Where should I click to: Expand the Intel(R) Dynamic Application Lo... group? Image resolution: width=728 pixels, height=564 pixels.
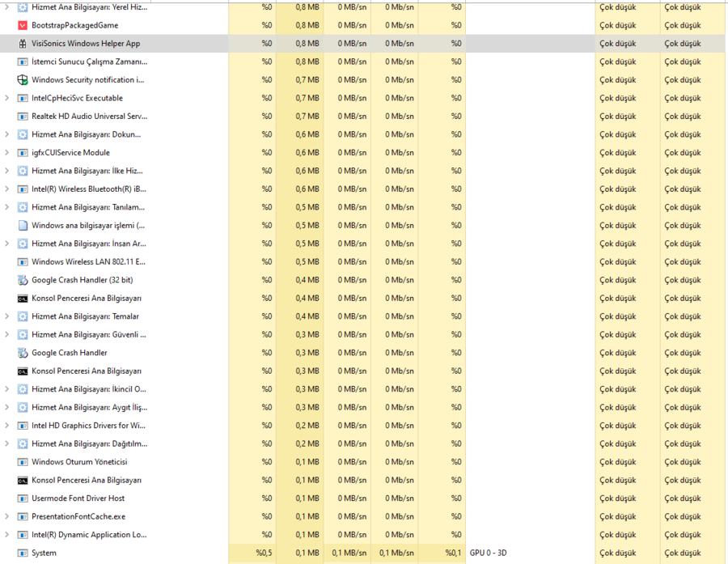click(6, 534)
